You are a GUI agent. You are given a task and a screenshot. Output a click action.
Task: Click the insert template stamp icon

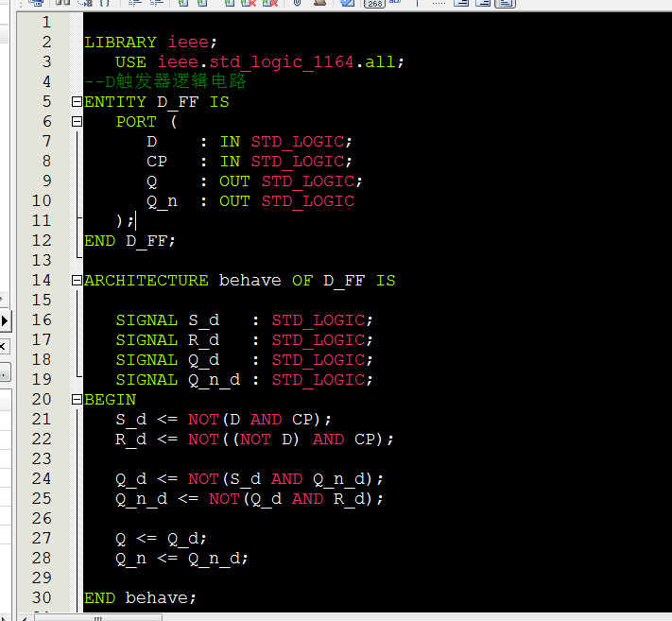click(x=320, y=3)
